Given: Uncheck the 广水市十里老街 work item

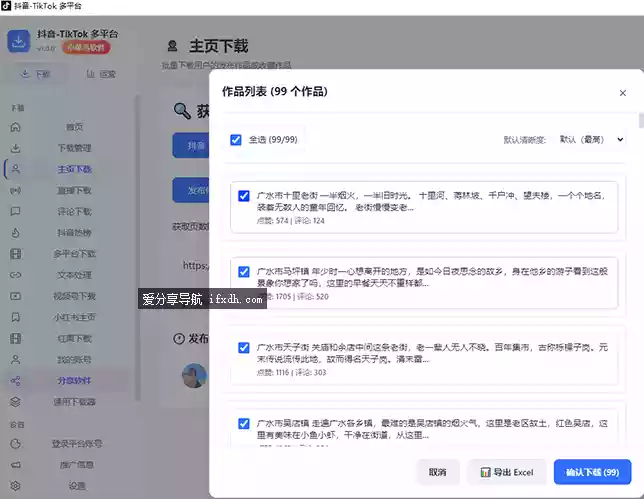Looking at the screenshot, I should (244, 196).
